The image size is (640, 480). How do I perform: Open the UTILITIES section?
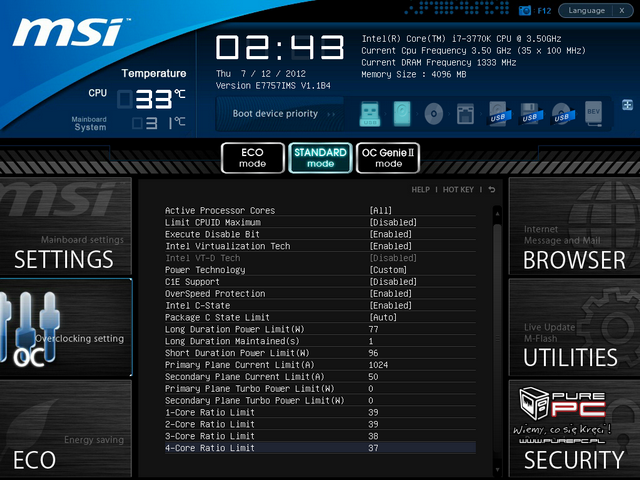[x=574, y=327]
